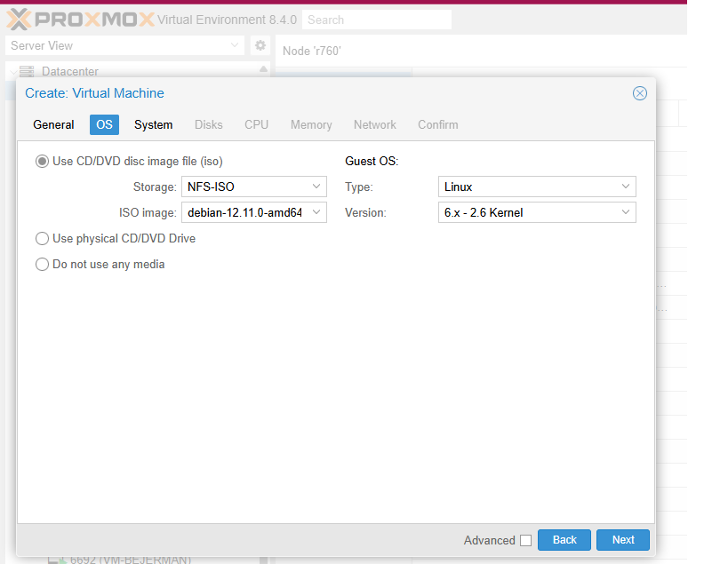Open the Disks tab
Image resolution: width=728 pixels, height=564 pixels.
[209, 124]
